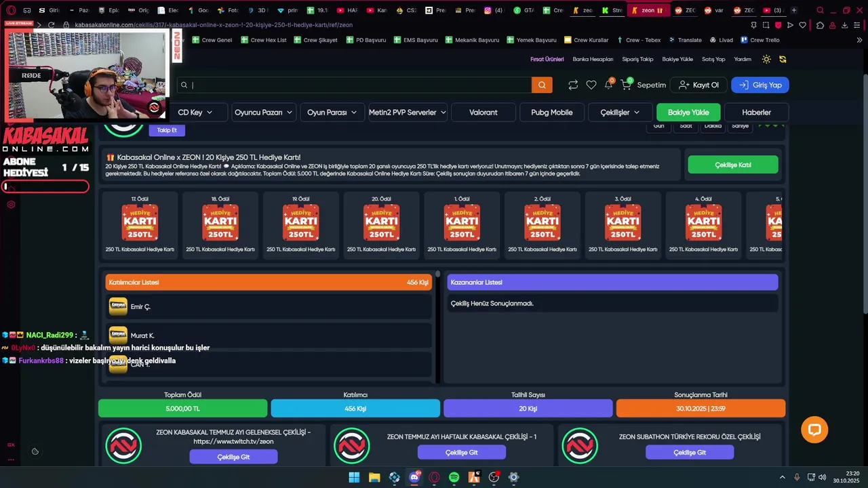The image size is (868, 488).
Task: Open the favorites heart icon
Action: click(x=591, y=85)
